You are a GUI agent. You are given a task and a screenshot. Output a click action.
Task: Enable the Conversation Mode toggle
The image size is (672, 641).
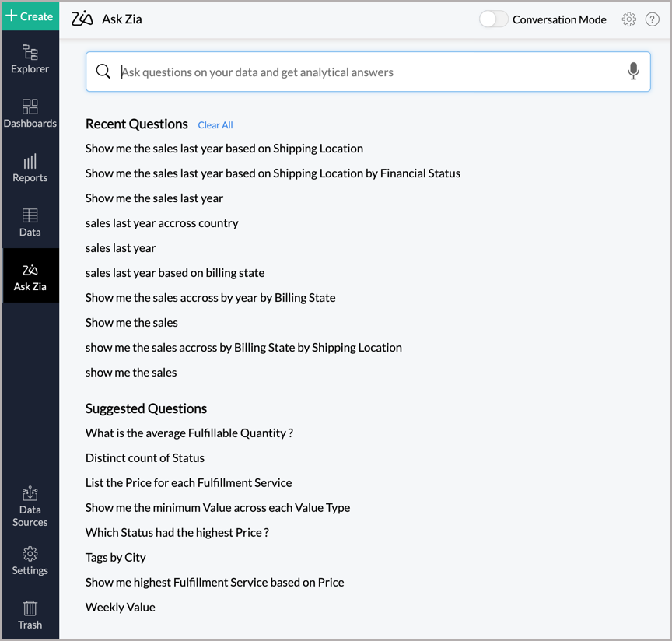click(x=493, y=19)
